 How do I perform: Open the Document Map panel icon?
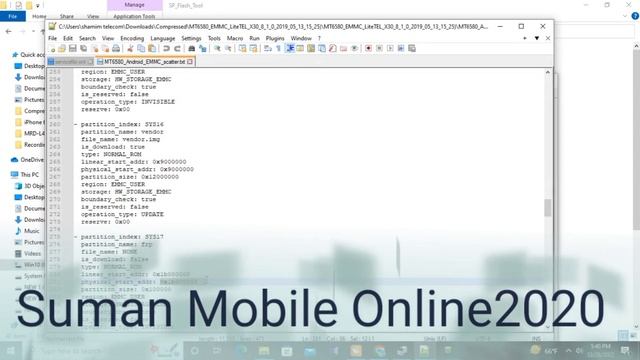point(311,49)
